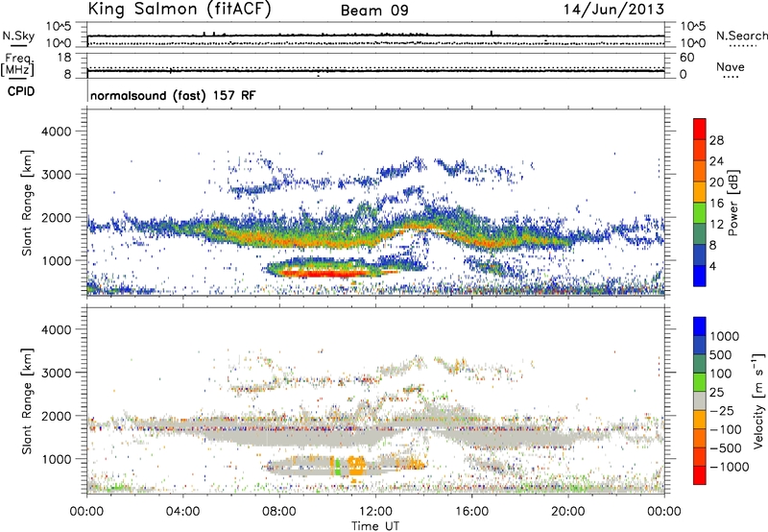Click the 'Slant Range [km]' label of power panel
Viewport: 768px width, 532px height.
click(27, 203)
